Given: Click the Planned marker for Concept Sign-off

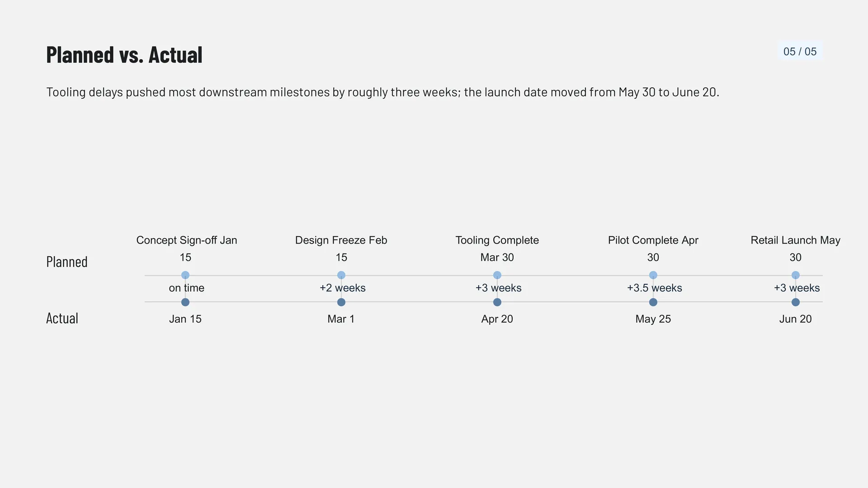Looking at the screenshot, I should click(x=185, y=275).
